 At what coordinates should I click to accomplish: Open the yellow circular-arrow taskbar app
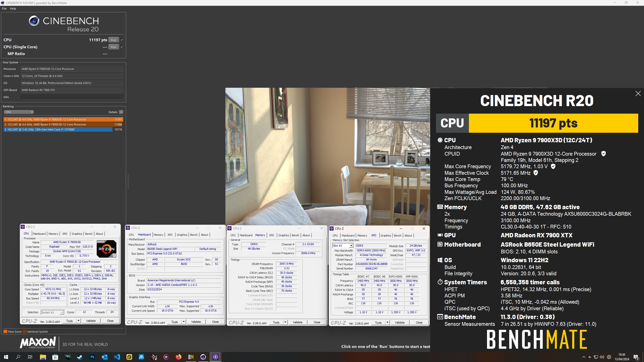point(129,357)
